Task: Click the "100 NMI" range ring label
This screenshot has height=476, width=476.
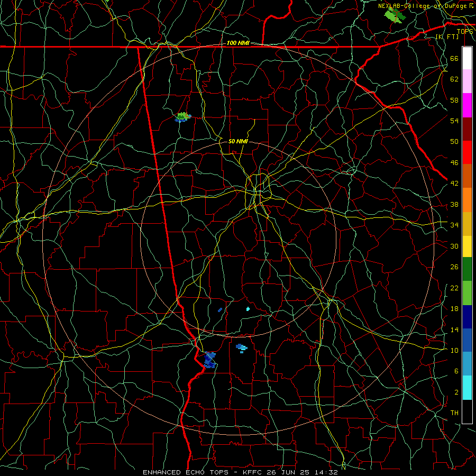Action: click(x=238, y=43)
